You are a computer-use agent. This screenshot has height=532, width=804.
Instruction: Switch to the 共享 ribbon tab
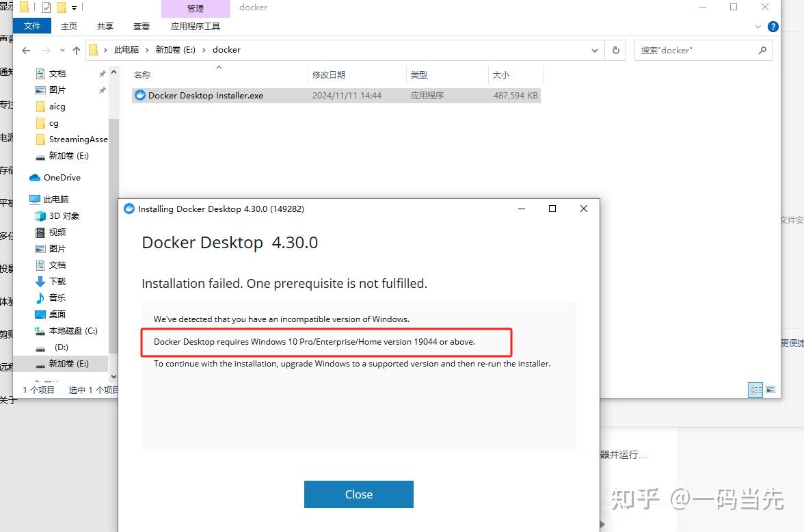[105, 26]
